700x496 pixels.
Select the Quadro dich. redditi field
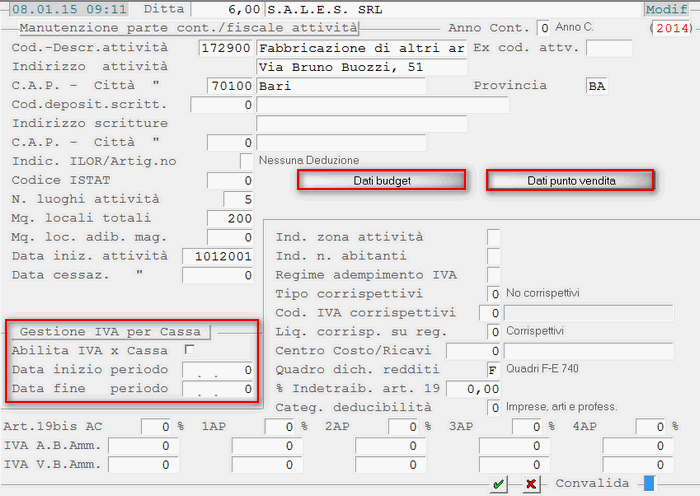pos(493,370)
